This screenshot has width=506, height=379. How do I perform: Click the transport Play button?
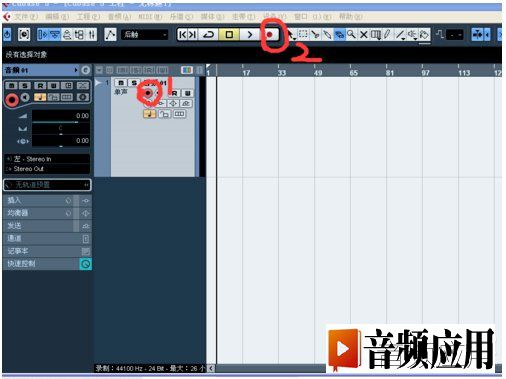[x=250, y=34]
